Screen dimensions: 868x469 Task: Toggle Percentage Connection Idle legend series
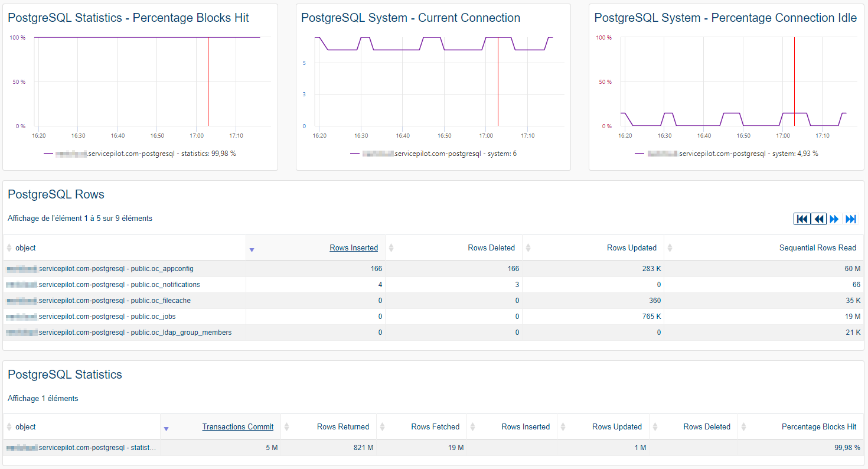coord(726,154)
